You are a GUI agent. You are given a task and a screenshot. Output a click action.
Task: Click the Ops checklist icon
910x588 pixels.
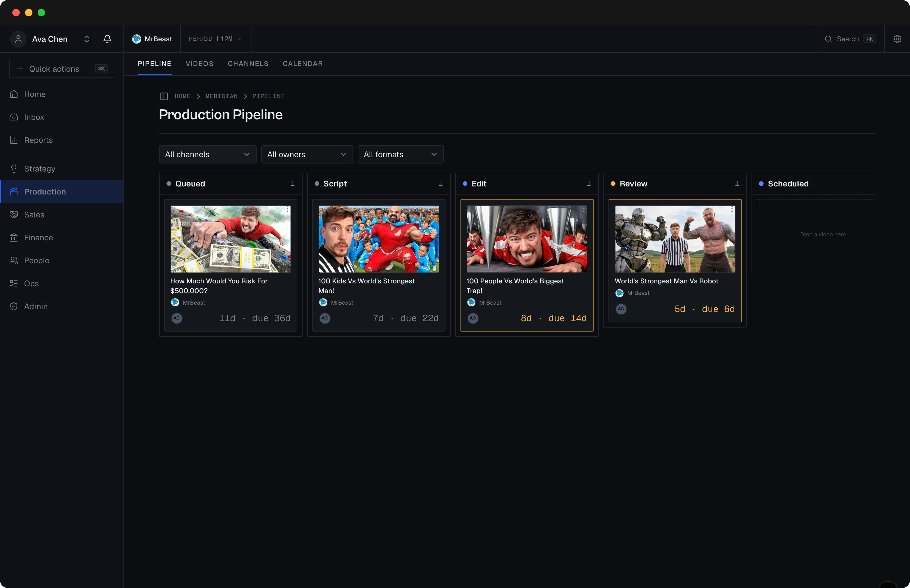point(14,283)
